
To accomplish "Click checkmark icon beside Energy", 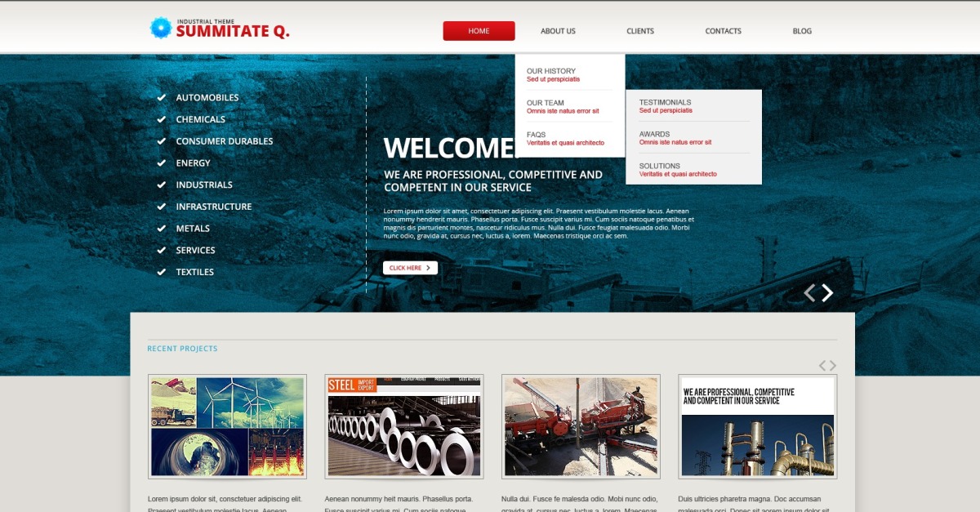I will (162, 163).
